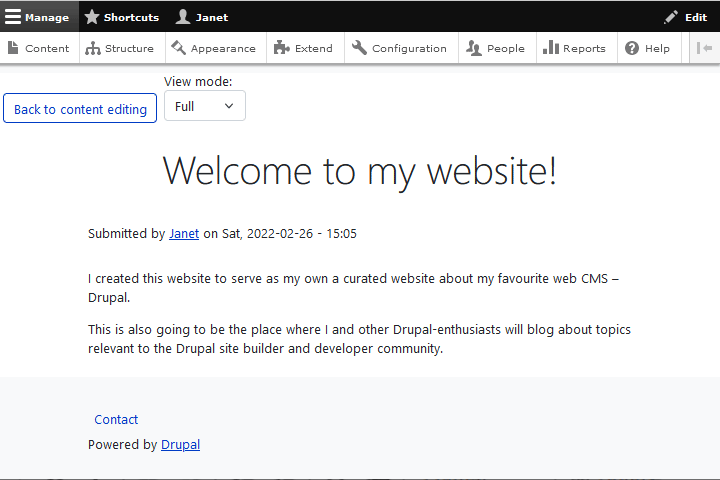Open Help via the question mark icon

[x=632, y=48]
